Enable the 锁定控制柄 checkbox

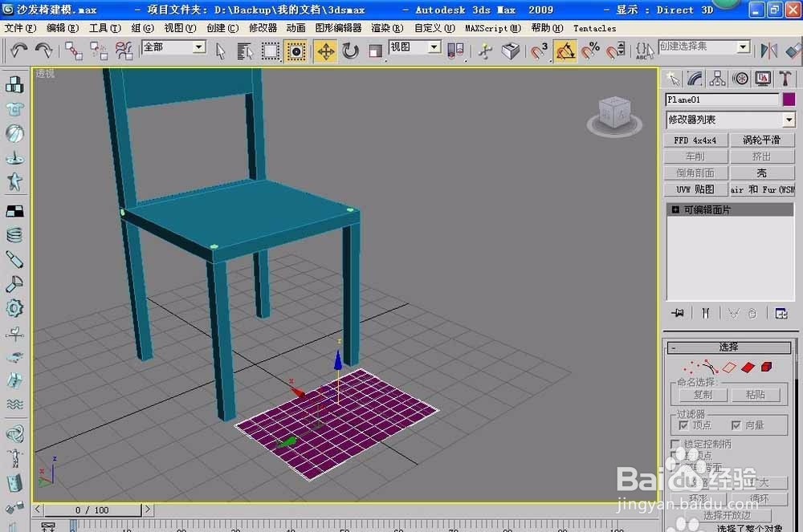tap(675, 441)
